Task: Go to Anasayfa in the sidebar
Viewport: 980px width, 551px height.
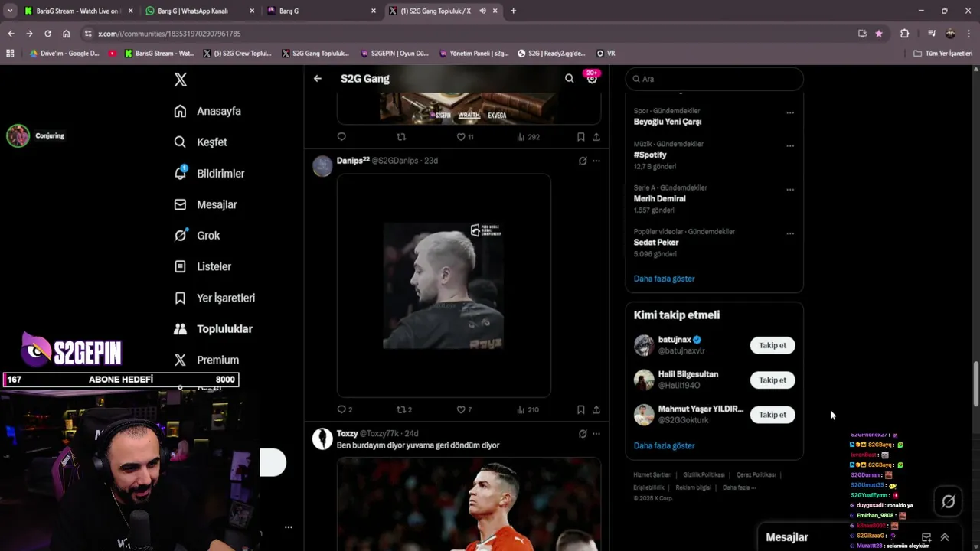Action: pyautogui.click(x=207, y=111)
